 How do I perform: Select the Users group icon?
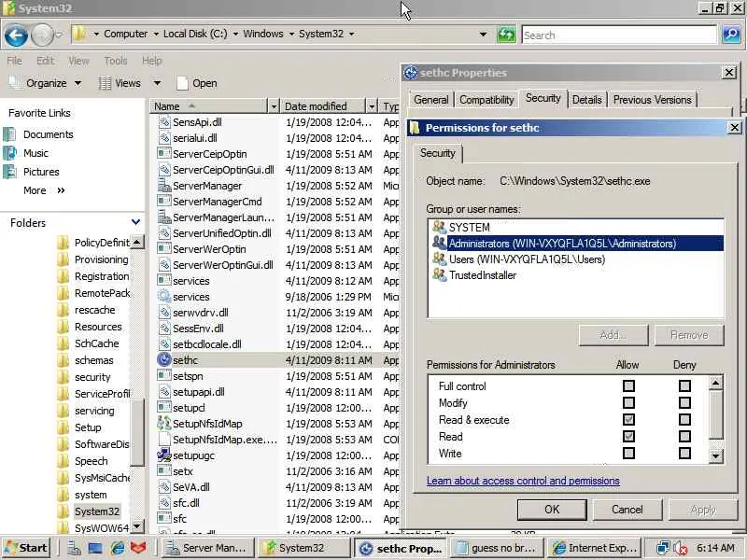tap(439, 259)
